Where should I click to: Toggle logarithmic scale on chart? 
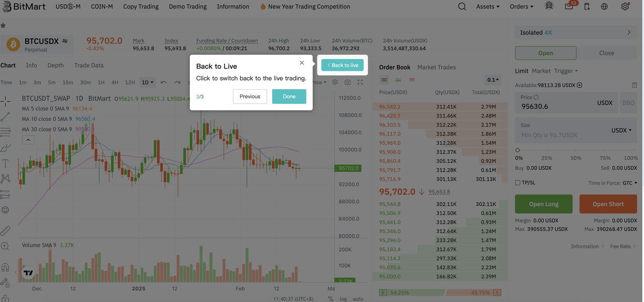coord(343,298)
